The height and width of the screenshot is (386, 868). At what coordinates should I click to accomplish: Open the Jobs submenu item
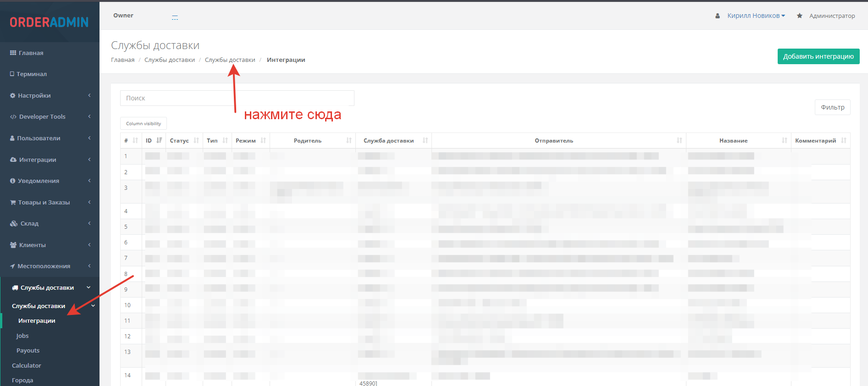coord(22,336)
